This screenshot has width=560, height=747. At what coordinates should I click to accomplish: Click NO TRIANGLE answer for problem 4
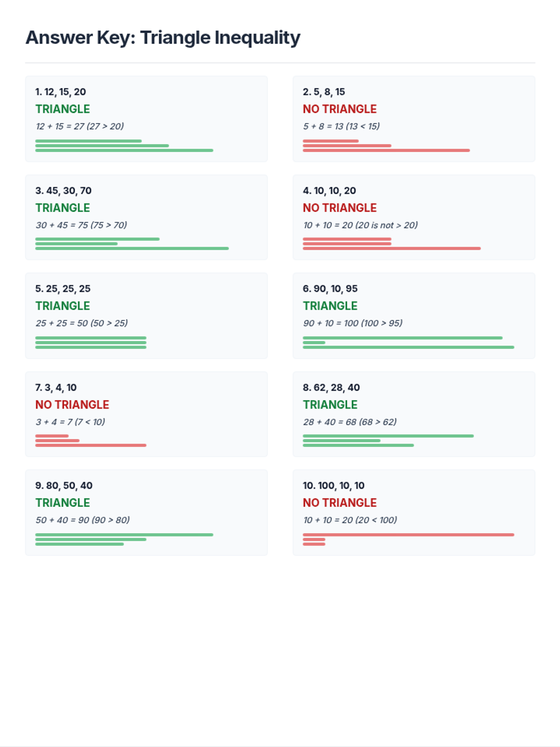tap(339, 208)
